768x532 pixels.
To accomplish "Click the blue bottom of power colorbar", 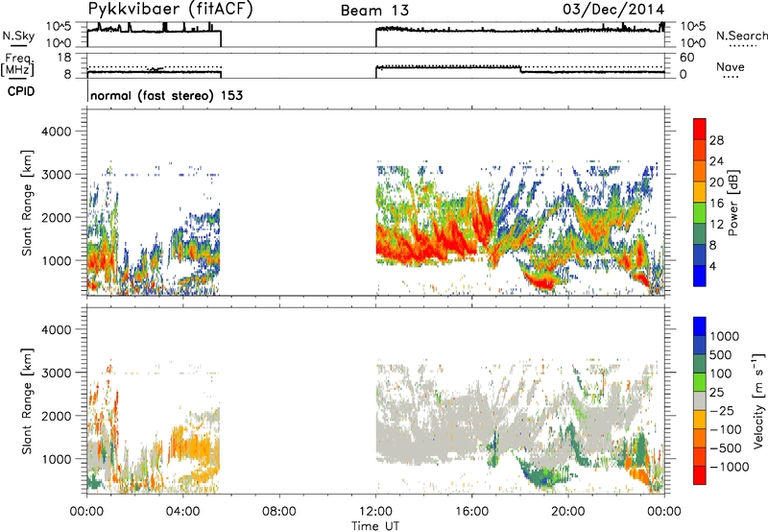I will [x=700, y=276].
